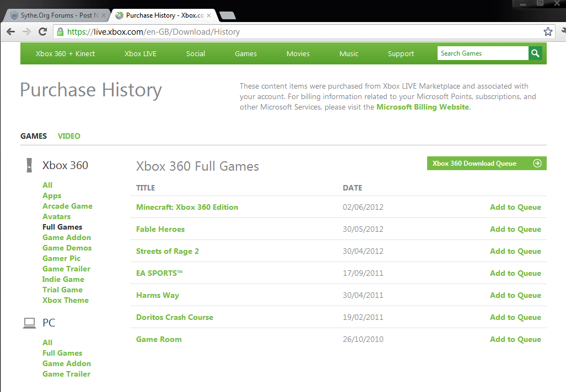Viewport: 566px width, 392px height.
Task: Add Streets of Rage 2 to queue
Action: pyautogui.click(x=515, y=251)
